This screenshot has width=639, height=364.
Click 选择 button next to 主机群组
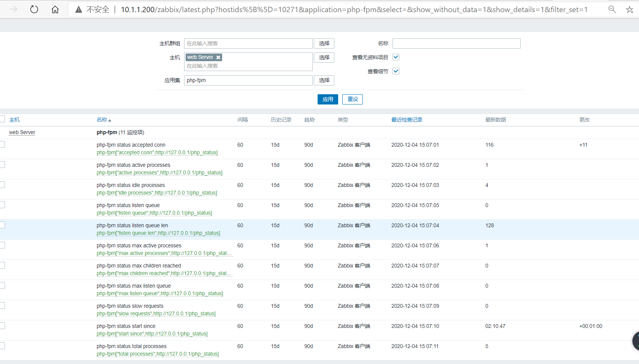324,43
